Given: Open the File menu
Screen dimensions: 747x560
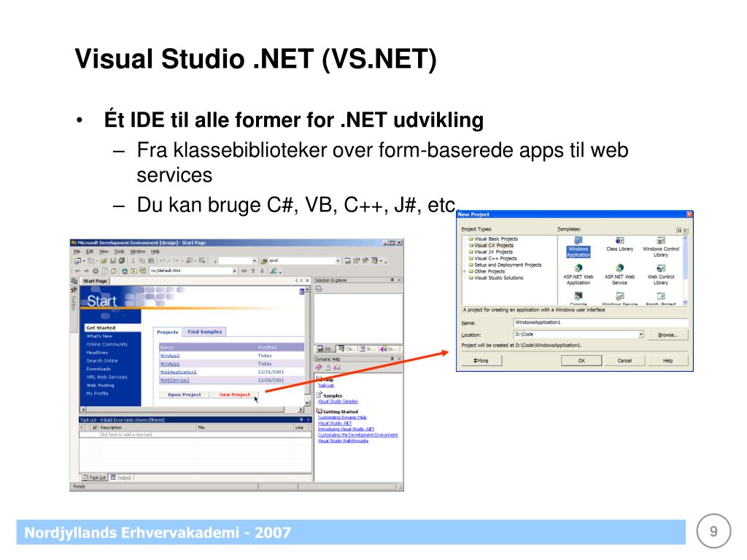Looking at the screenshot, I should coord(77,252).
